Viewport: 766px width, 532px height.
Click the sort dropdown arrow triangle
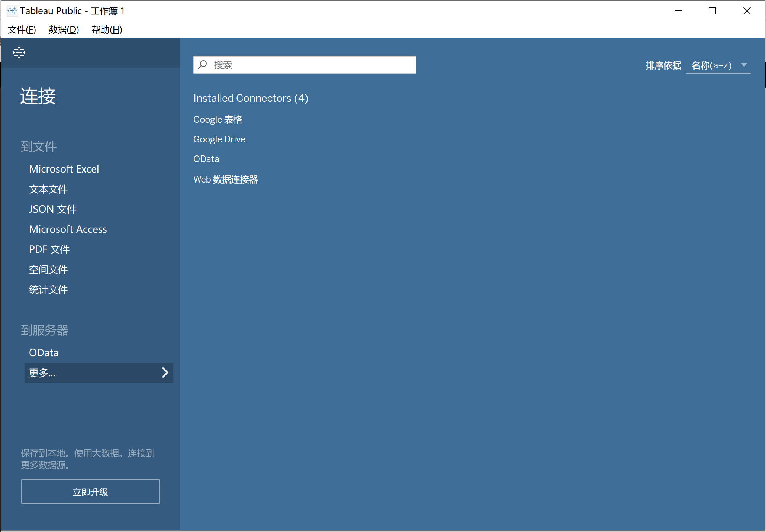pos(744,65)
